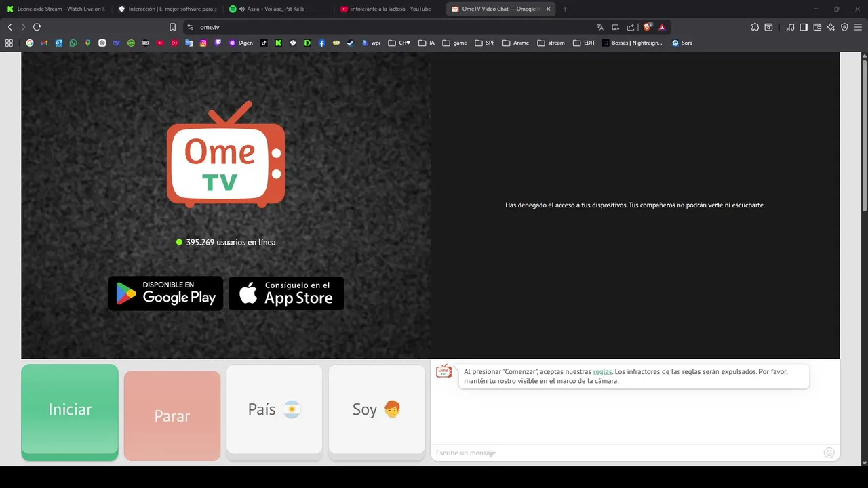Go back with the browser back arrow
The height and width of the screenshot is (488, 868).
(9, 27)
